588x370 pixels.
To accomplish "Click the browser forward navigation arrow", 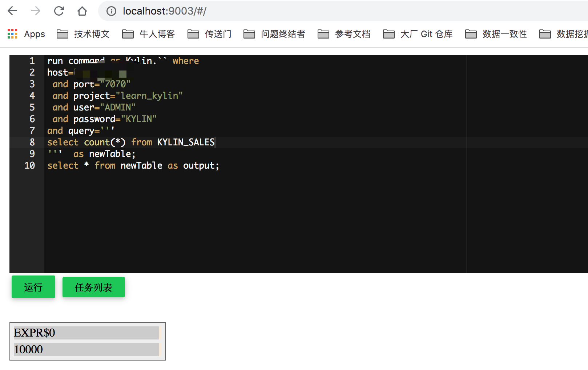I will point(35,11).
